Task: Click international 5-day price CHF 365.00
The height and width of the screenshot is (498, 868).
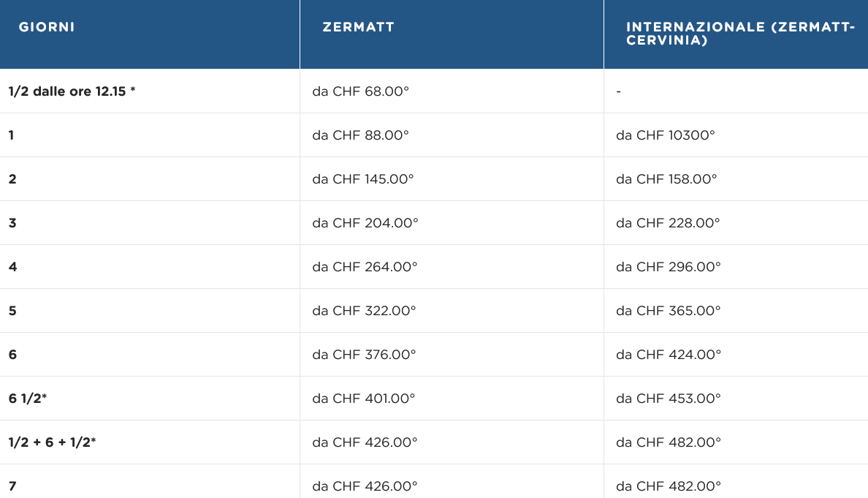Action: pyautogui.click(x=669, y=311)
